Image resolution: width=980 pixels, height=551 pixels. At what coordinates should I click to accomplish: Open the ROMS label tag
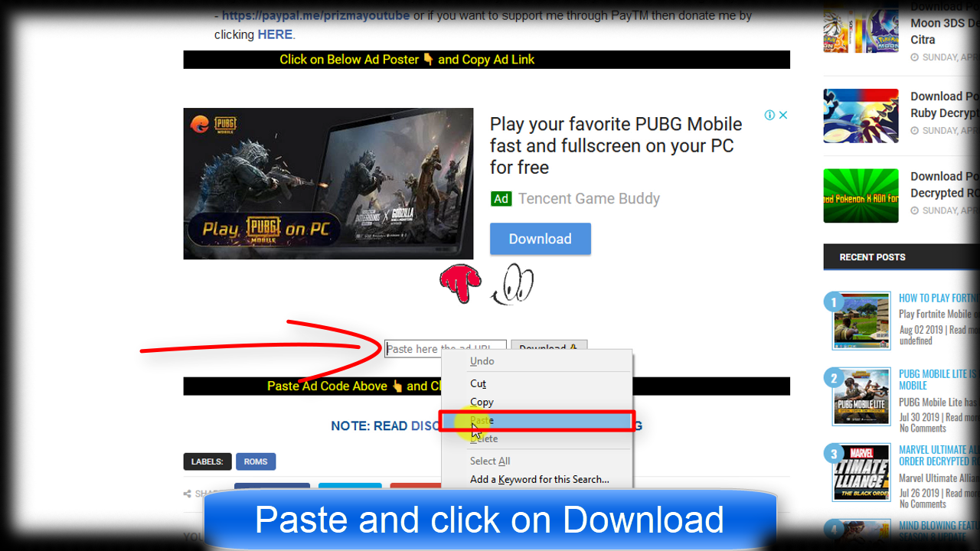click(256, 461)
